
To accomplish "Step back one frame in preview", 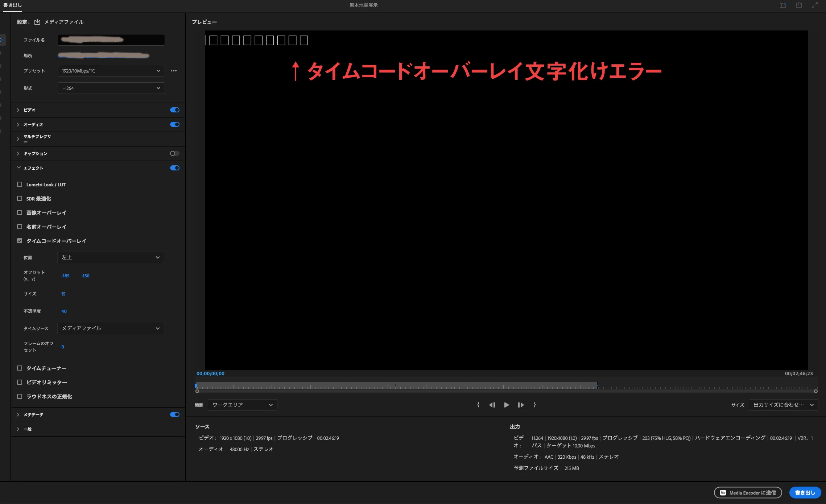I will click(492, 405).
